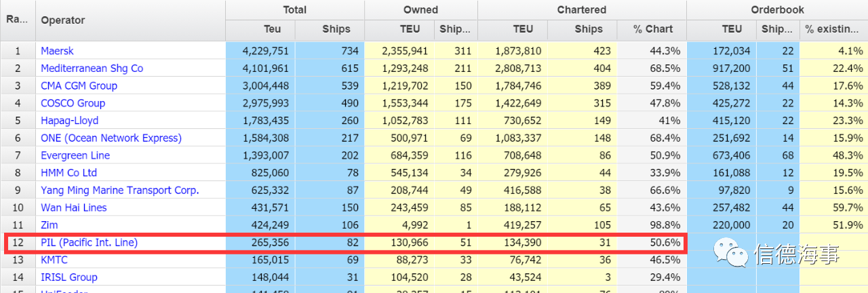The image size is (868, 293).
Task: Sort by the Operator column header
Action: click(130, 20)
